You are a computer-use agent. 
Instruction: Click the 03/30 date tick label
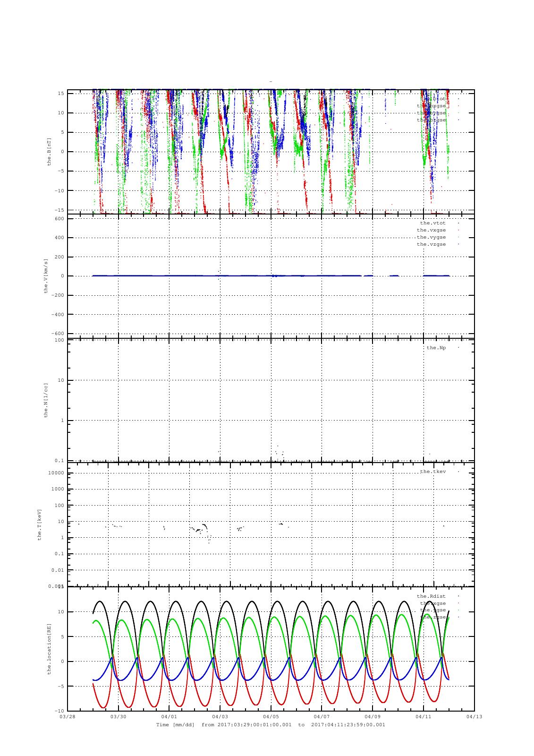[x=118, y=716]
